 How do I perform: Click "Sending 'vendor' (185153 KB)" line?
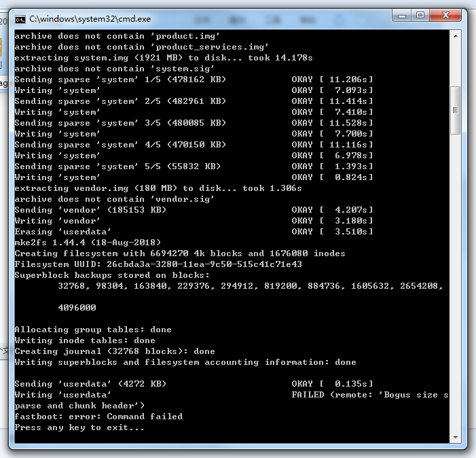[x=90, y=210]
